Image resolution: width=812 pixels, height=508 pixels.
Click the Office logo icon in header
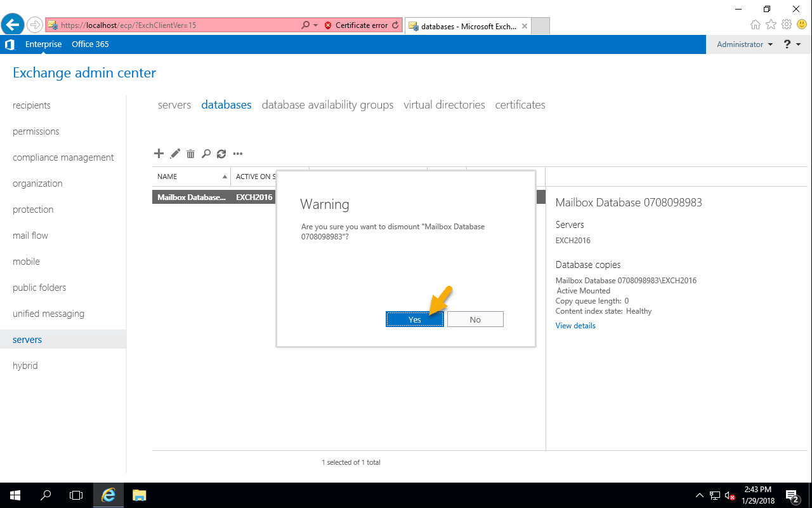point(10,44)
